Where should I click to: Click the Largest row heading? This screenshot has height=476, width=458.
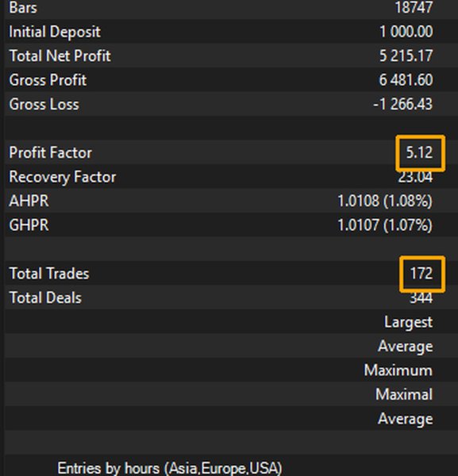click(x=409, y=322)
